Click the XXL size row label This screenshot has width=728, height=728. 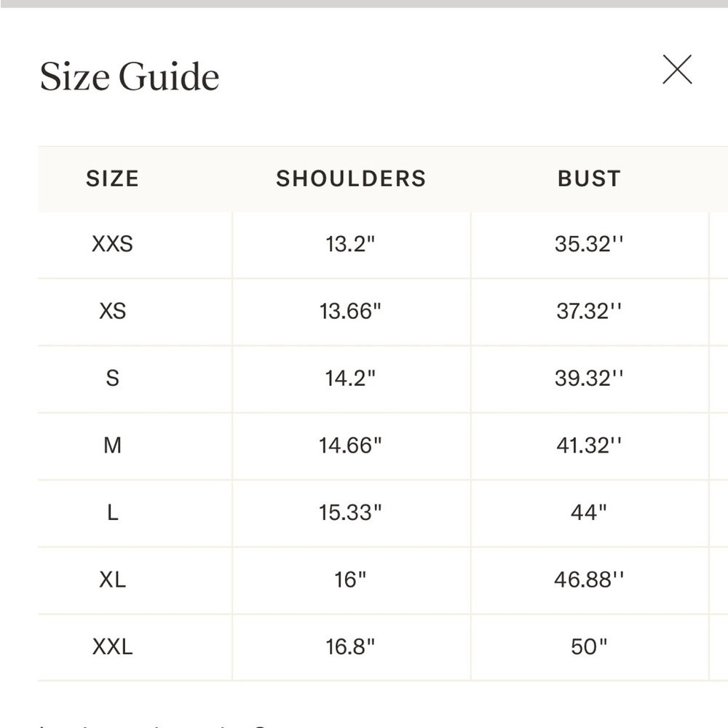(112, 646)
